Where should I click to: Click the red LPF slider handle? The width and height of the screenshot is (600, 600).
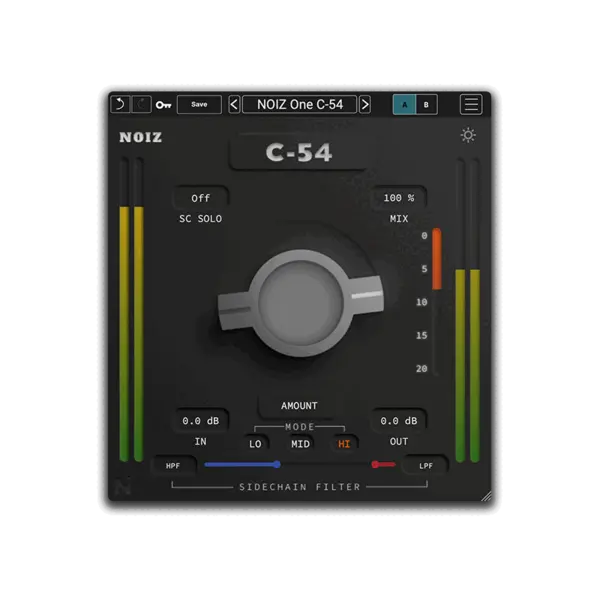coord(375,465)
